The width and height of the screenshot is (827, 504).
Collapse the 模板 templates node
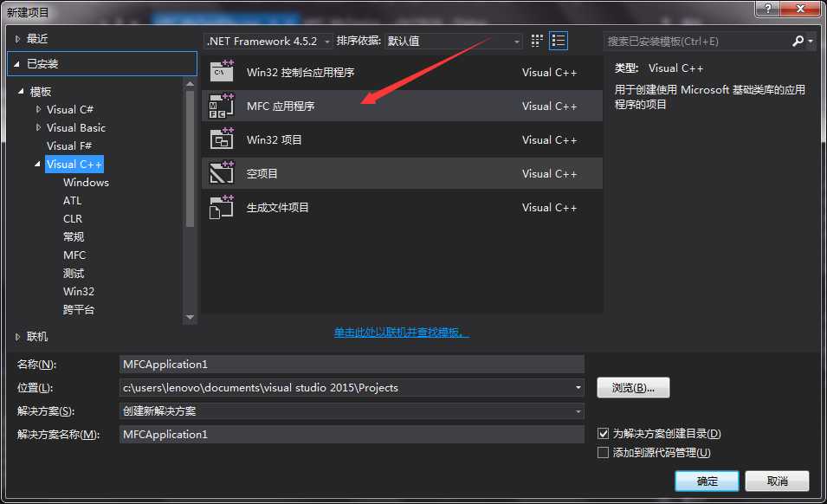point(21,90)
